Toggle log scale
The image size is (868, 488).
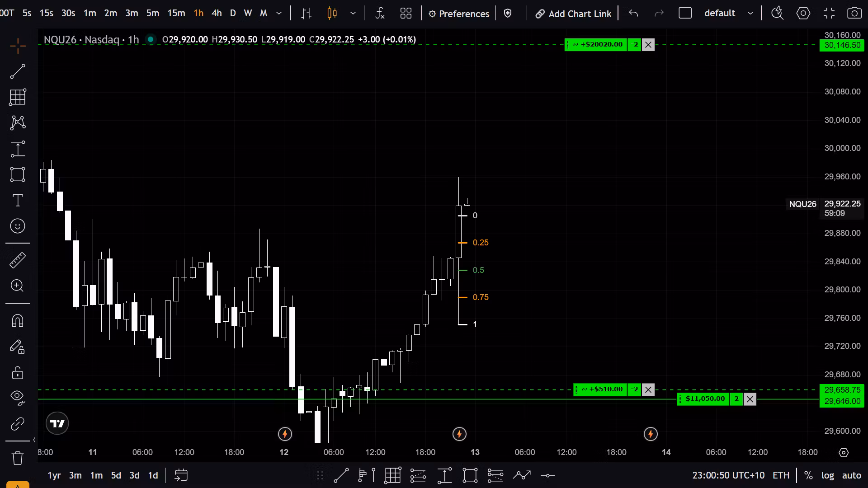[828, 475]
